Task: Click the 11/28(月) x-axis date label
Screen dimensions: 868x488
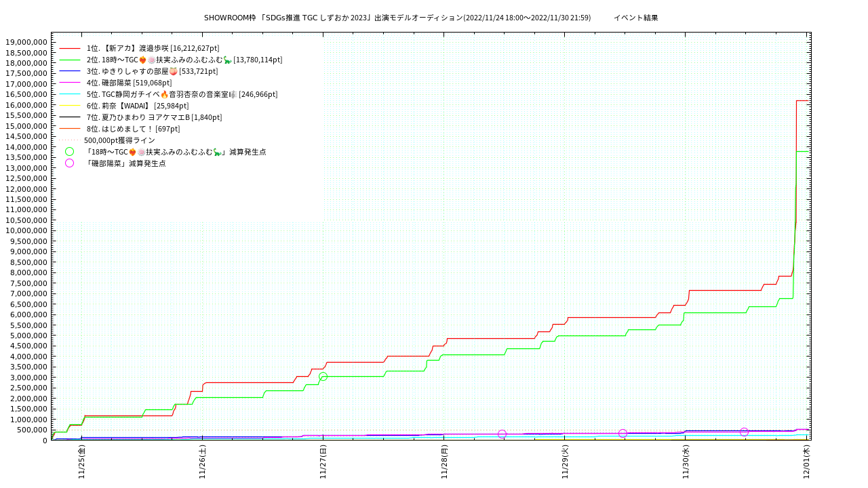Action: coord(444,462)
